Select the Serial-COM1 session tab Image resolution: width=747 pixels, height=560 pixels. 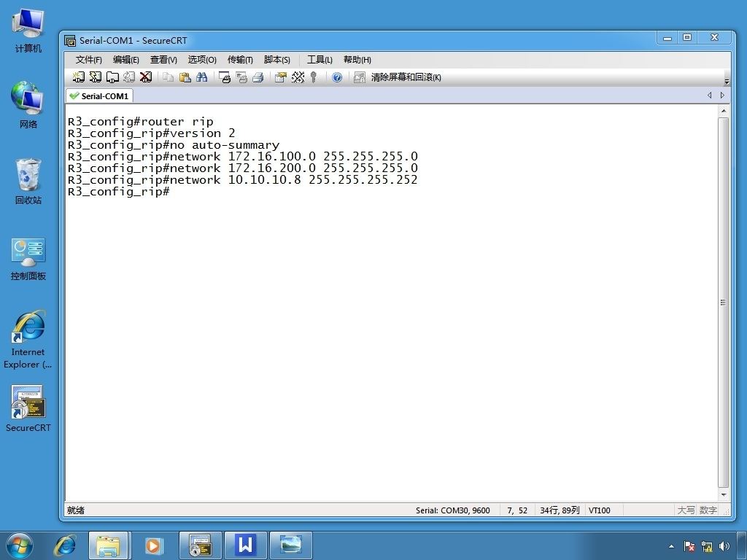tap(99, 96)
